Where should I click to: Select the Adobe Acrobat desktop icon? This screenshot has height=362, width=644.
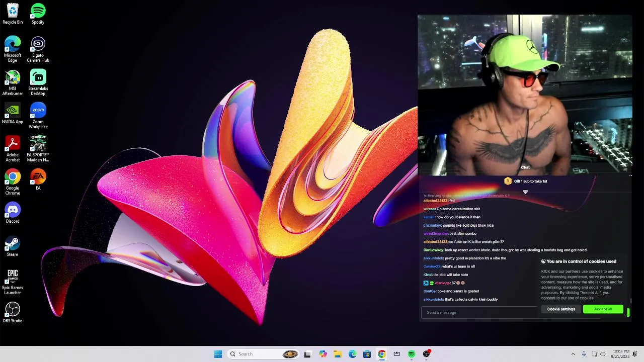click(x=13, y=149)
